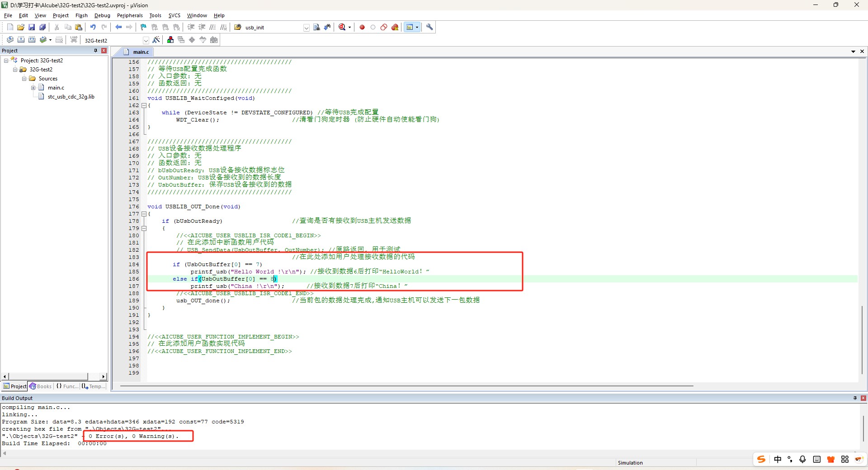Collapse code fold at line 177

tap(144, 214)
